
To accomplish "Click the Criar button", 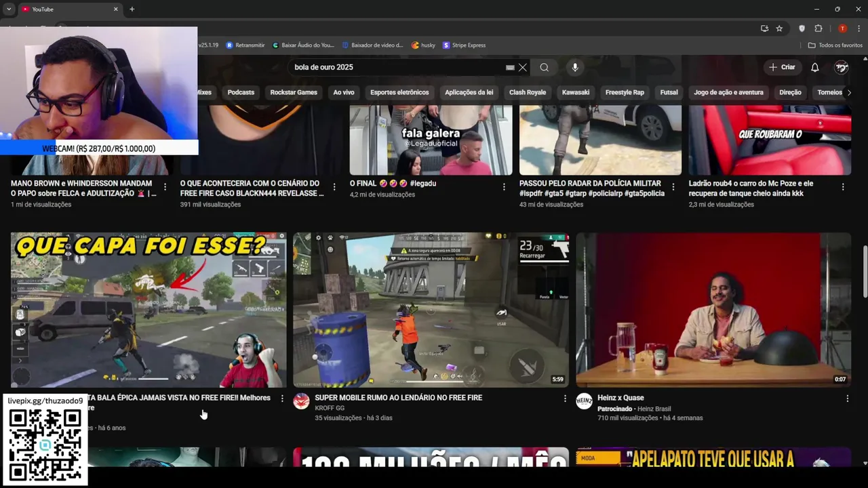I will [x=781, y=67].
